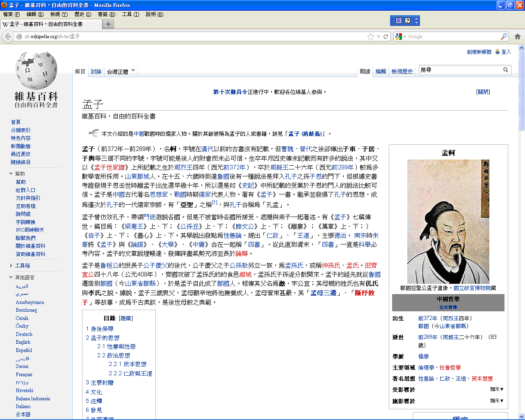Click the 國立故宮博物院 caption link
The width and height of the screenshot is (525, 420).
(x=472, y=288)
